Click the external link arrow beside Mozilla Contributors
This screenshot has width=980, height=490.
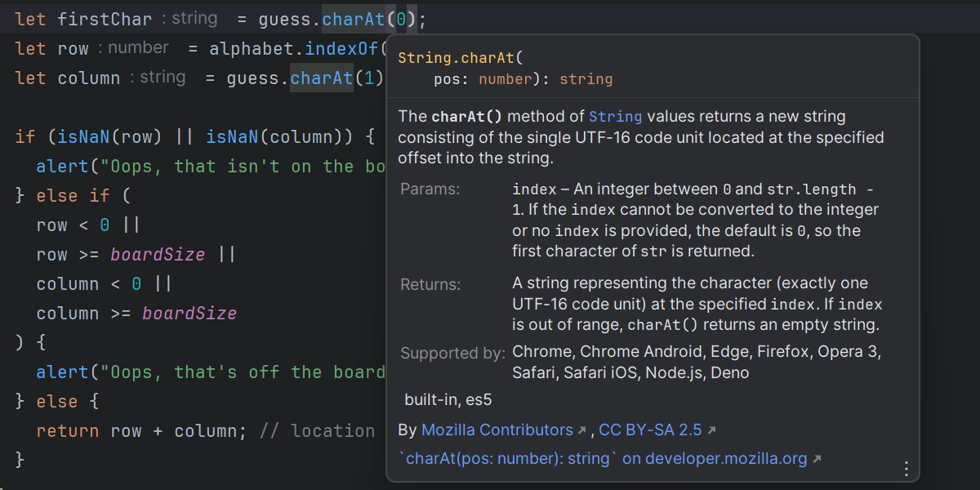point(581,428)
